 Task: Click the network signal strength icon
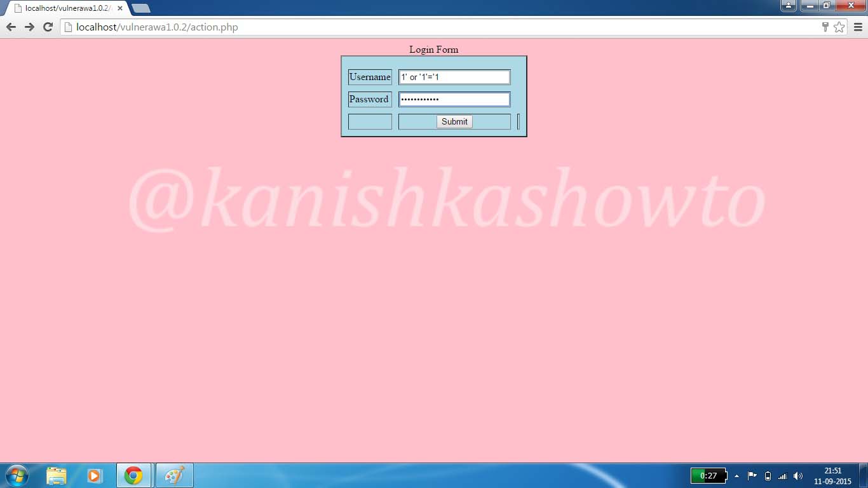tap(782, 475)
